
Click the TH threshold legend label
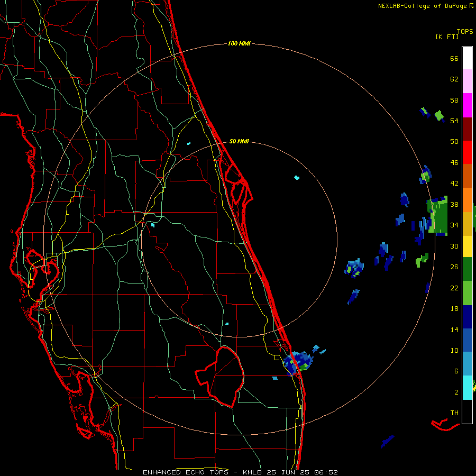coord(454,413)
